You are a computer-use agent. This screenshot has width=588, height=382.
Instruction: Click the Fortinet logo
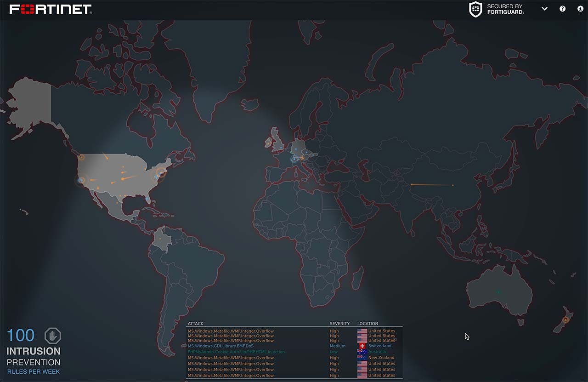click(x=51, y=9)
